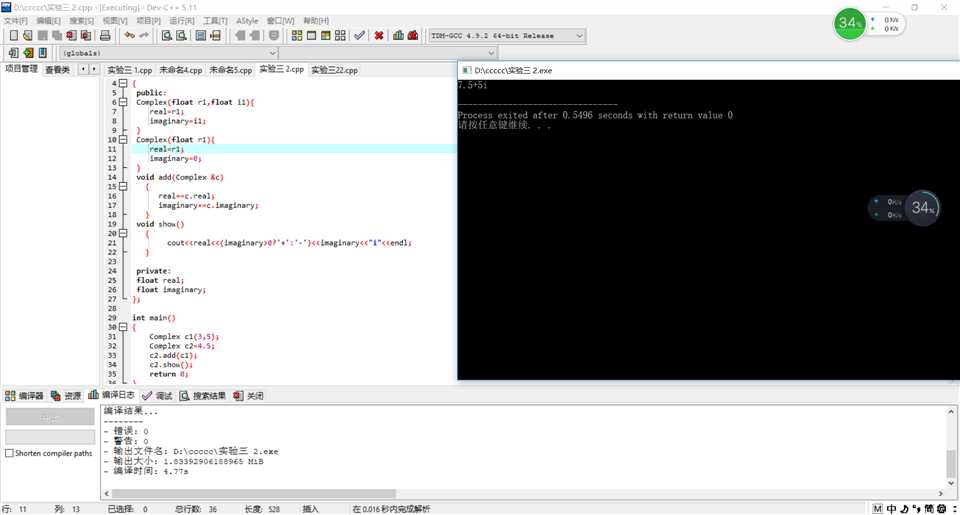Open the 资源 bottom panel tab
Viewport: 960px width, 515px height.
point(66,396)
